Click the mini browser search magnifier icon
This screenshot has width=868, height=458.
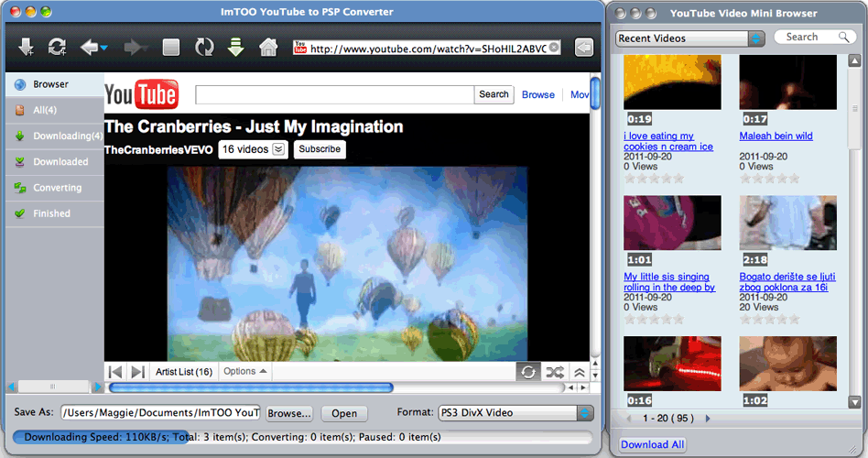(x=843, y=38)
